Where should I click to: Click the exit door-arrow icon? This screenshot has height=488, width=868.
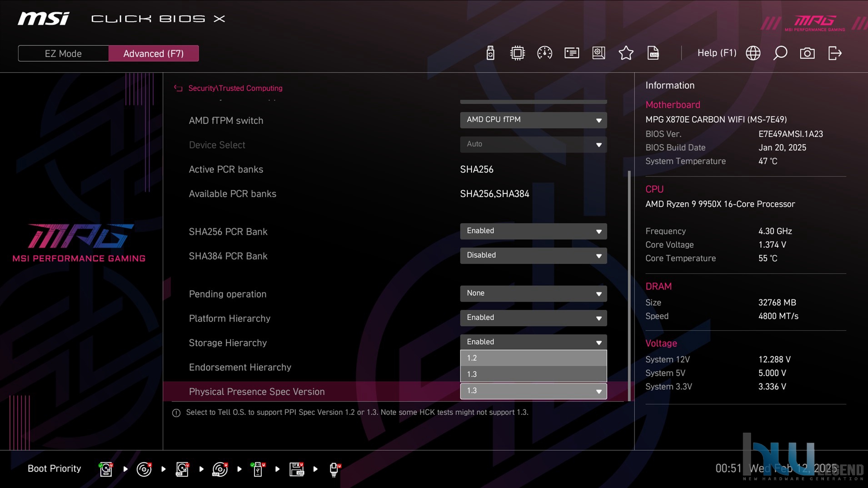coord(835,53)
